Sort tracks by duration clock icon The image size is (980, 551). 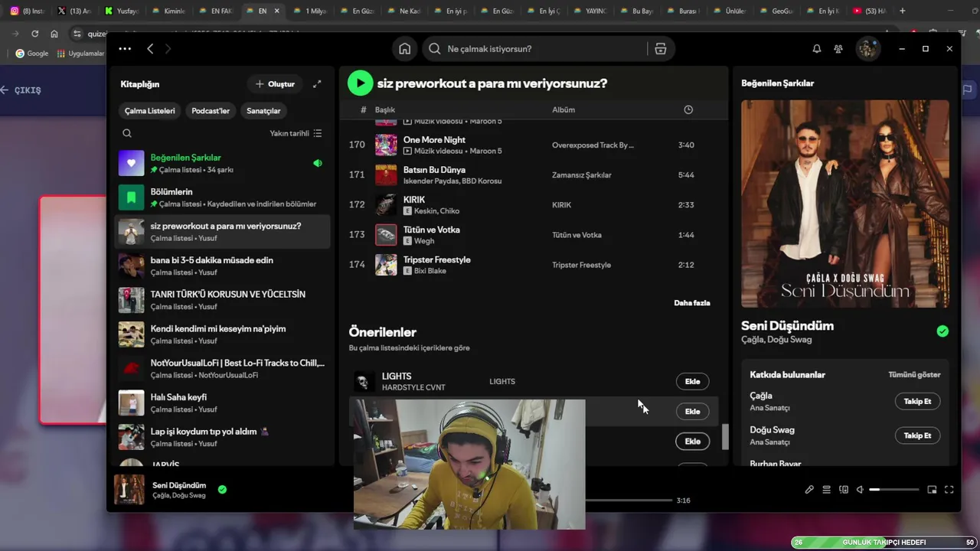[688, 109]
